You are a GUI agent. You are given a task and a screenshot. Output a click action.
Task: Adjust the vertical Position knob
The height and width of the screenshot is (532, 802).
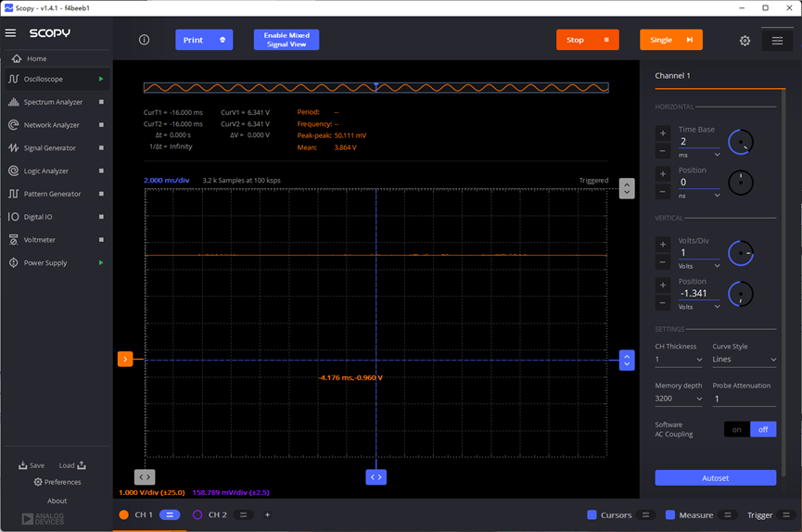740,294
